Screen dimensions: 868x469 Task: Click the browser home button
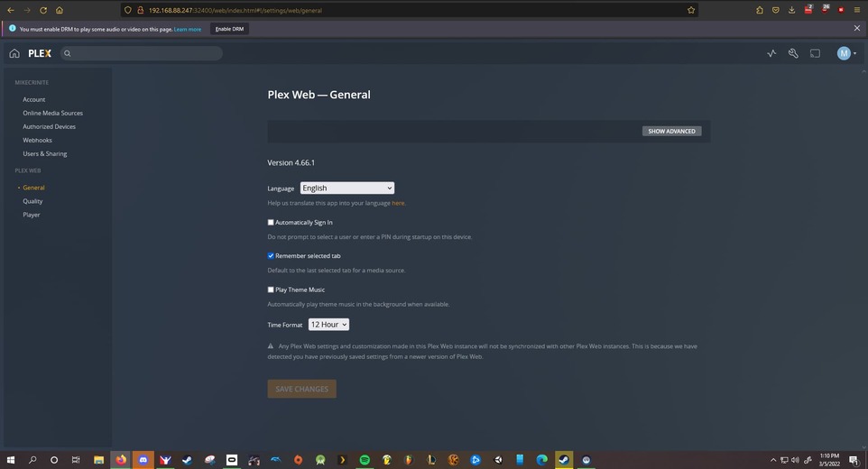[x=60, y=10]
